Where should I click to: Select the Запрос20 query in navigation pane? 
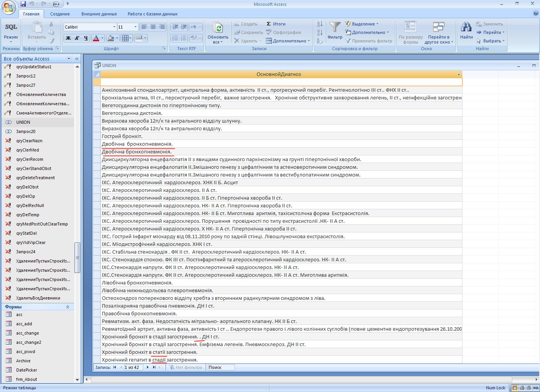point(38,131)
